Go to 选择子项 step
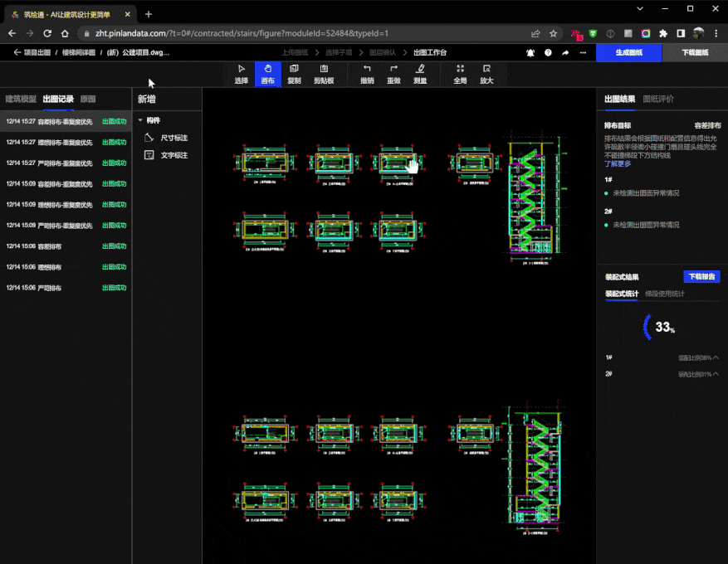The height and width of the screenshot is (564, 728). pos(339,52)
